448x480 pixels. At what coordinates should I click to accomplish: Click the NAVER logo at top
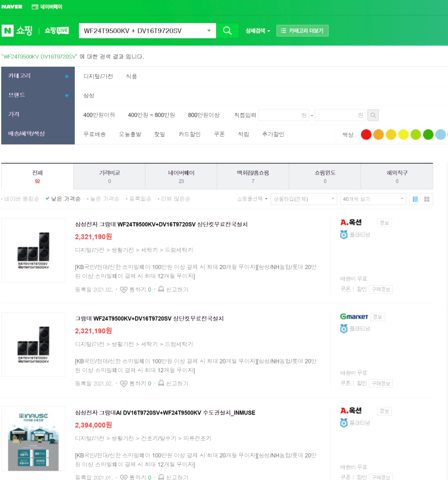12,7
